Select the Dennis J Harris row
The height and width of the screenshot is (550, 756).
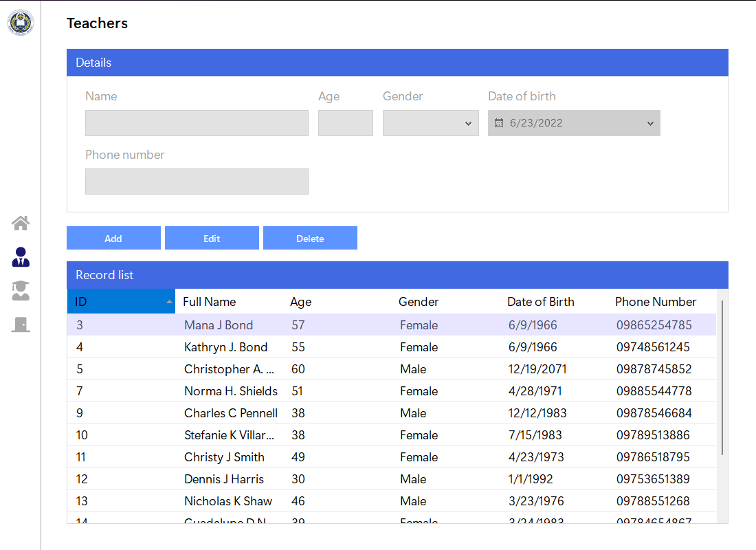(224, 479)
